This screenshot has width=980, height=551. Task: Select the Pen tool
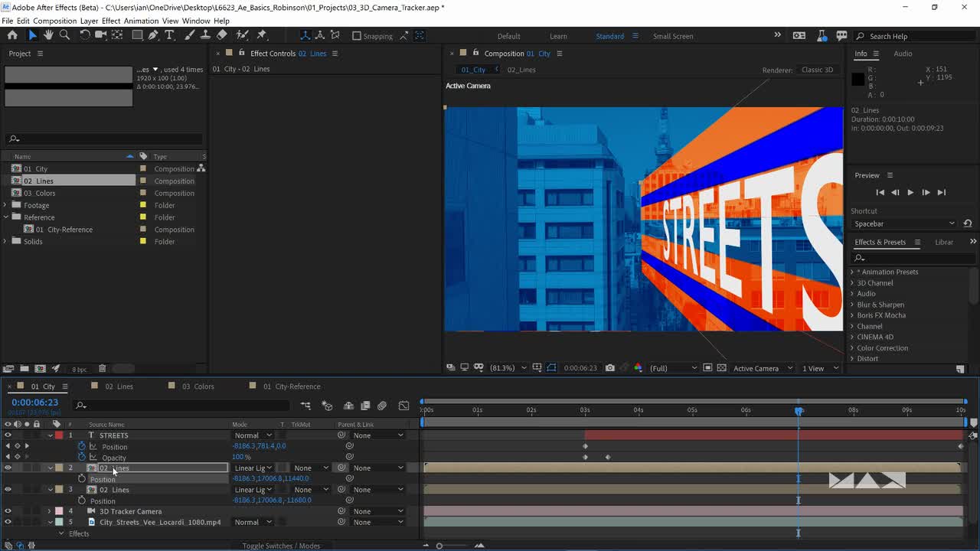[x=153, y=35]
